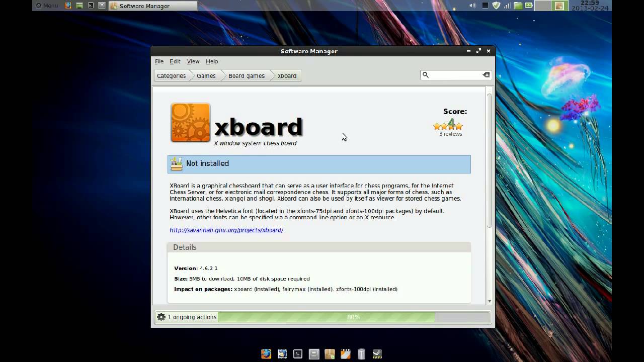Click the Software Manager taskbar button
The image size is (644, 362).
tap(153, 6)
